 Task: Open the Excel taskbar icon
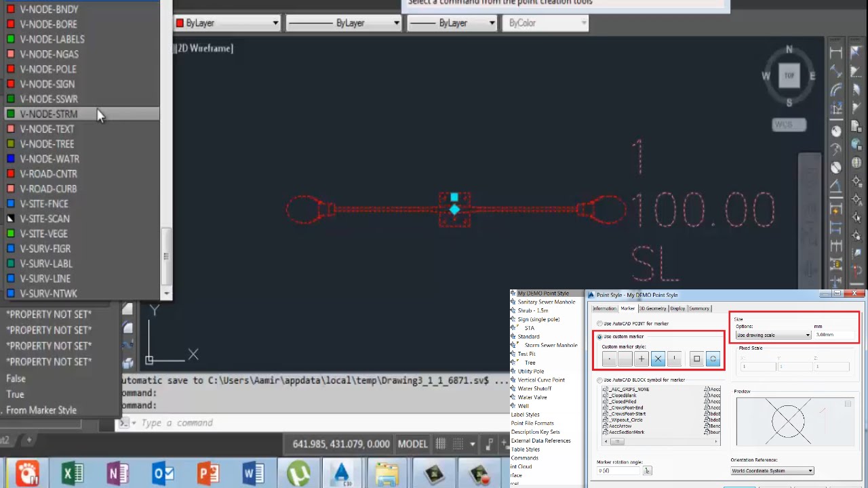point(73,473)
